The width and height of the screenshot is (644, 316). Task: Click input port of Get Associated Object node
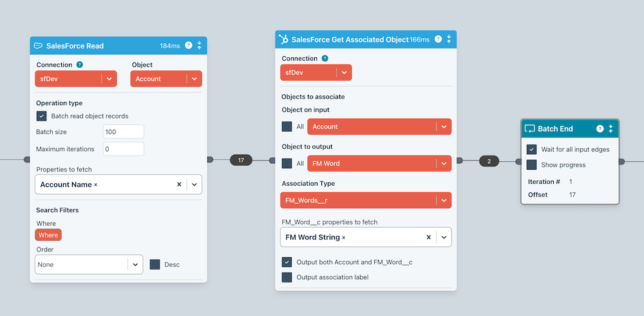click(272, 161)
